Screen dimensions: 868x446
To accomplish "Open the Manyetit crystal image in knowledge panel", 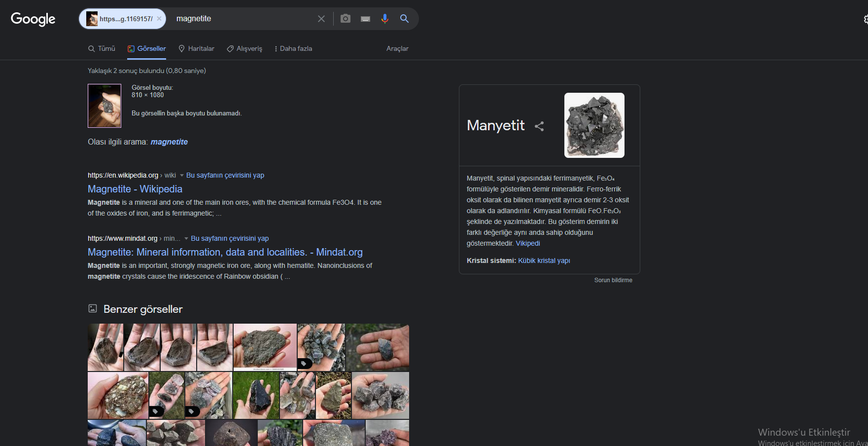I will (x=594, y=125).
